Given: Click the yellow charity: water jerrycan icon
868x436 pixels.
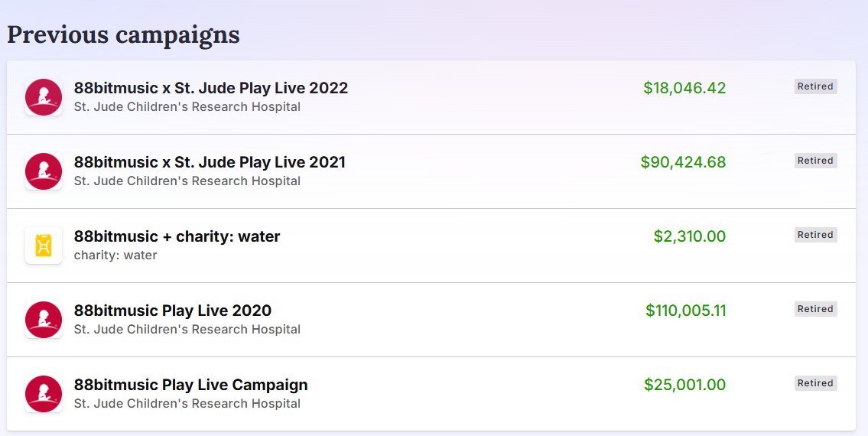Looking at the screenshot, I should [44, 246].
